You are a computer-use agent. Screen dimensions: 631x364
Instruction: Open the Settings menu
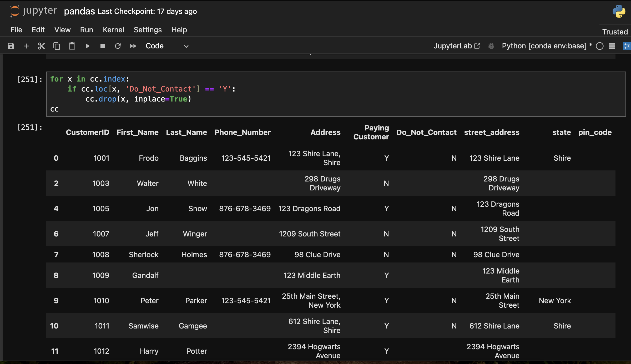pyautogui.click(x=148, y=30)
